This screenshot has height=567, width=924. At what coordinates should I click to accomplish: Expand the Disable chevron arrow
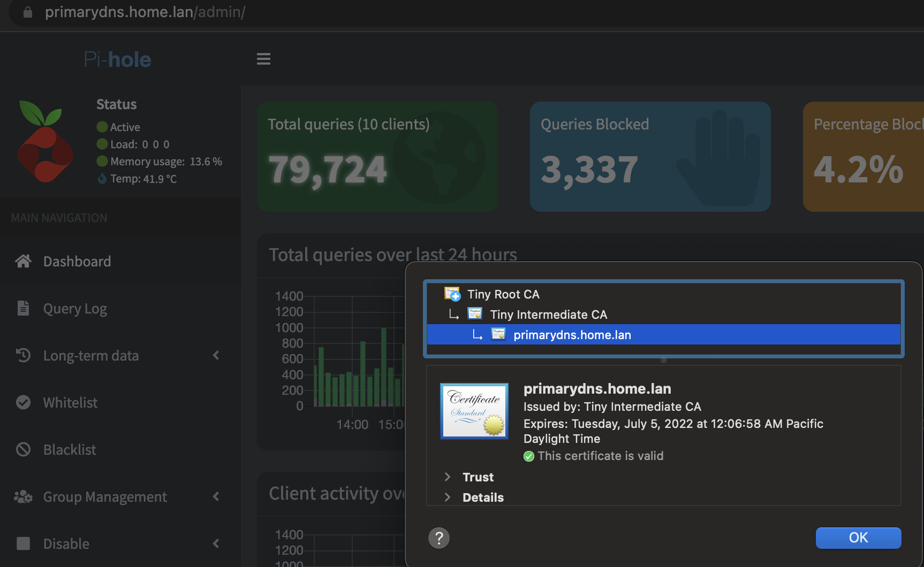click(216, 543)
